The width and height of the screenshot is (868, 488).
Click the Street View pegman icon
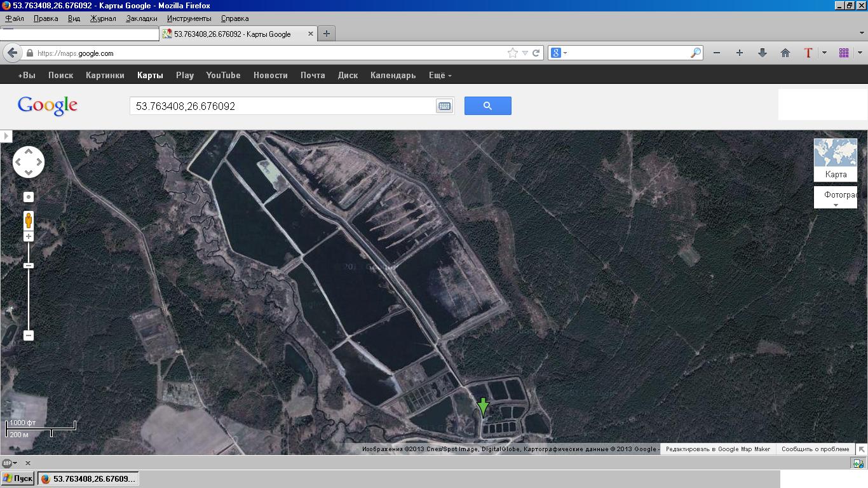pyautogui.click(x=29, y=220)
